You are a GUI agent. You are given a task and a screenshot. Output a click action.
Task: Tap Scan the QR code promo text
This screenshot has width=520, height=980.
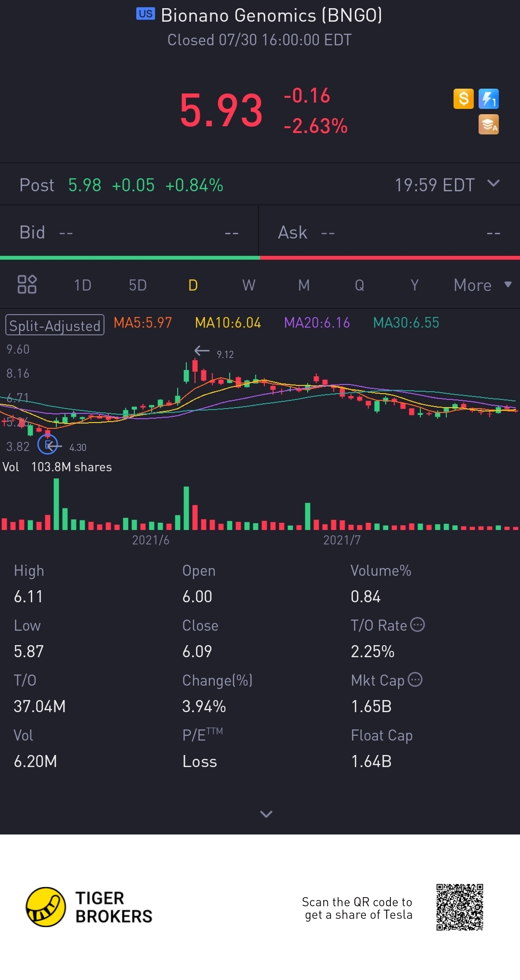[357, 908]
